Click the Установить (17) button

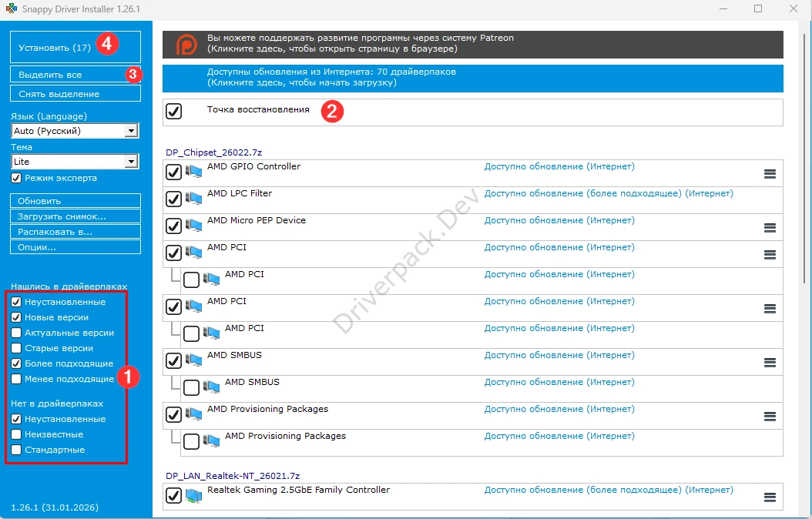(75, 47)
